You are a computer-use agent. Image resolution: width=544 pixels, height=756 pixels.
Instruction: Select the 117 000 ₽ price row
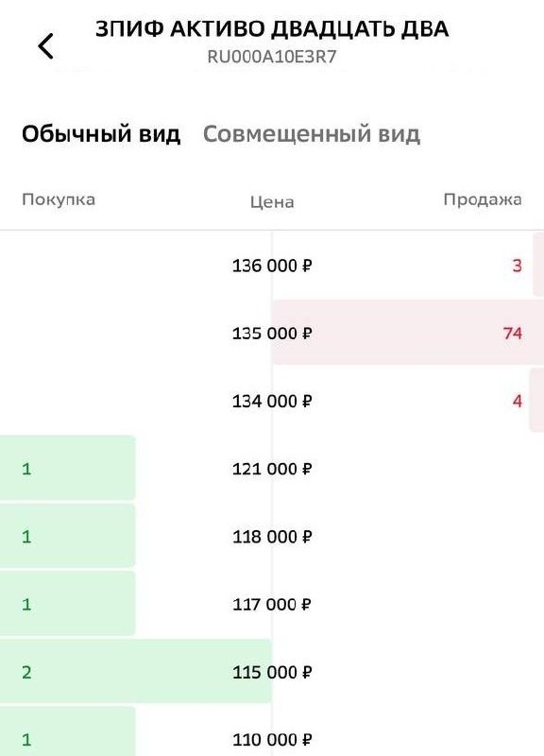tap(272, 604)
